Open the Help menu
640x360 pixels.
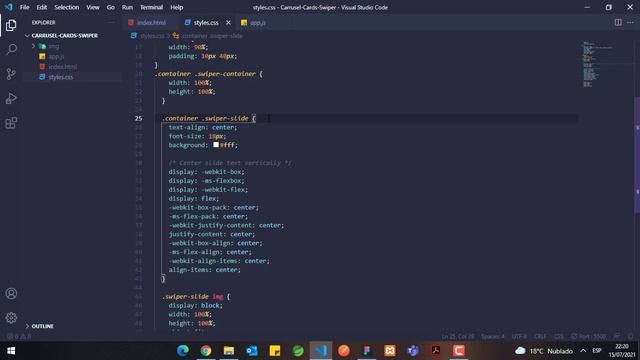(176, 7)
